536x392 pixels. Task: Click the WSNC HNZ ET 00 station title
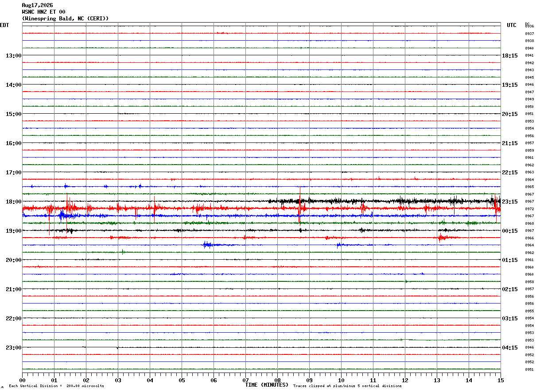(43, 12)
